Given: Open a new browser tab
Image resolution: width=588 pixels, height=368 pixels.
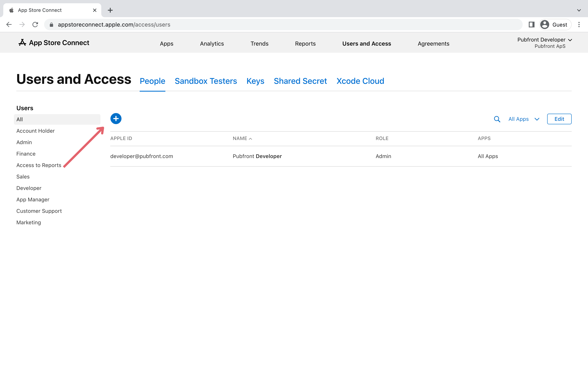Looking at the screenshot, I should (110, 10).
